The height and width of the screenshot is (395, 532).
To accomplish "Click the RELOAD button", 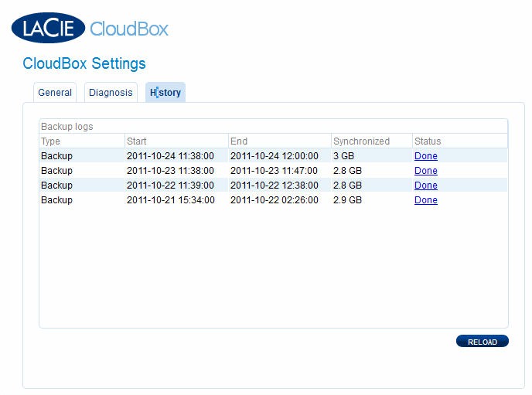I will tap(483, 342).
